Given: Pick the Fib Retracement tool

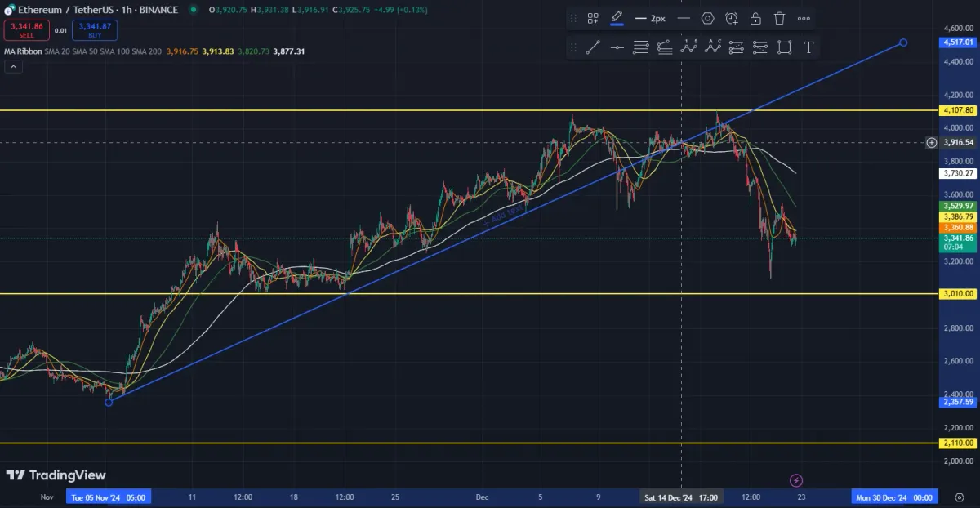Looking at the screenshot, I should click(x=641, y=47).
